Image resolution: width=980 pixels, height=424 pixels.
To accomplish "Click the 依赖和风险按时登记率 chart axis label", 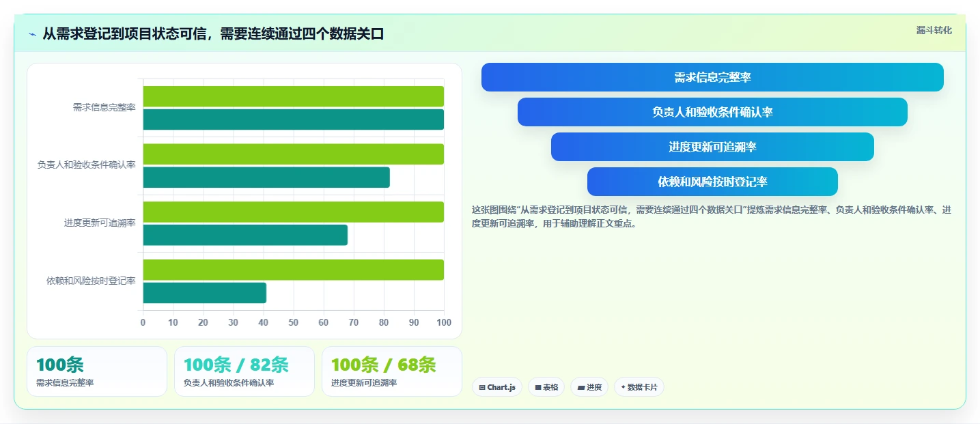I will (91, 281).
